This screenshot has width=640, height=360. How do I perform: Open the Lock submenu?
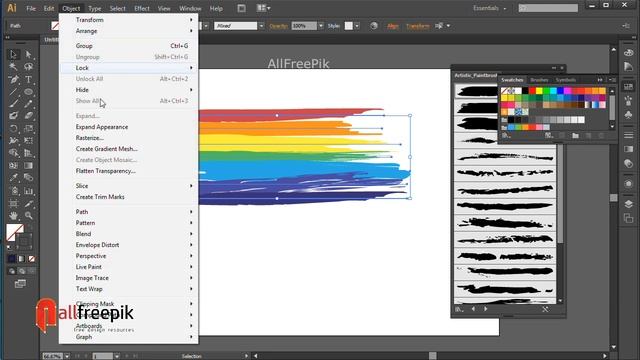[x=129, y=68]
